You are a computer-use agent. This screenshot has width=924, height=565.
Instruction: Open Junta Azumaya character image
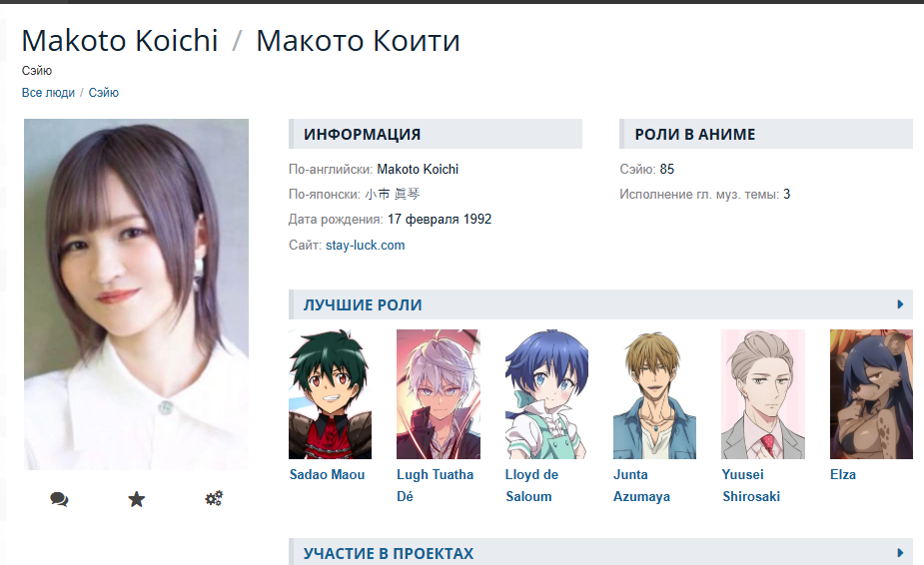point(654,394)
